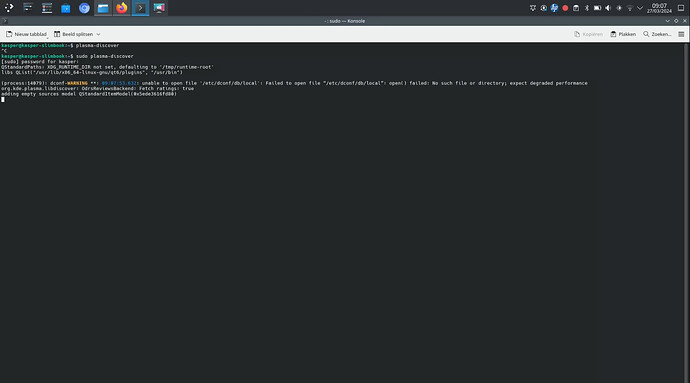The image size is (690, 383).
Task: Click the 'QStandardPaths: XDG_RUNTIME_DIR' line
Action: (107, 67)
